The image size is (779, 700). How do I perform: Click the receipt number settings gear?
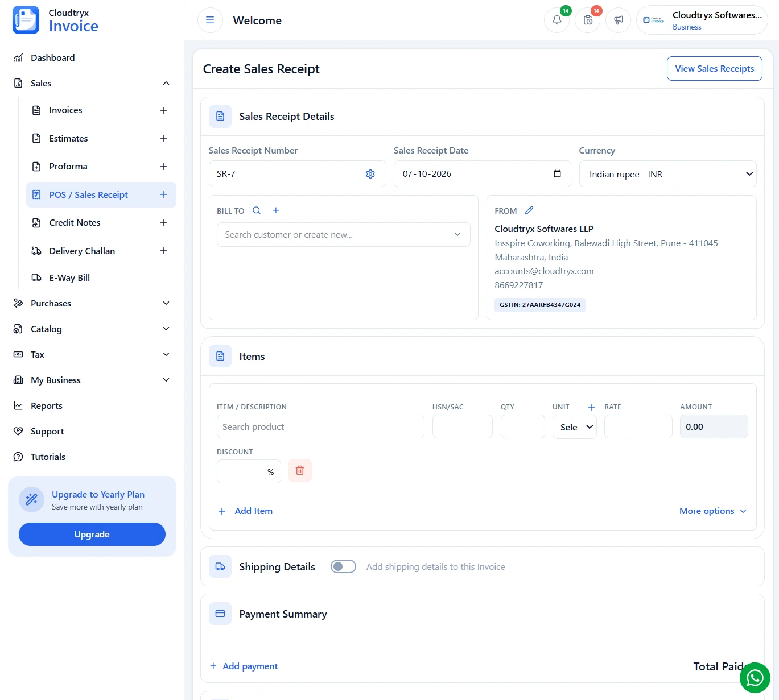(370, 174)
